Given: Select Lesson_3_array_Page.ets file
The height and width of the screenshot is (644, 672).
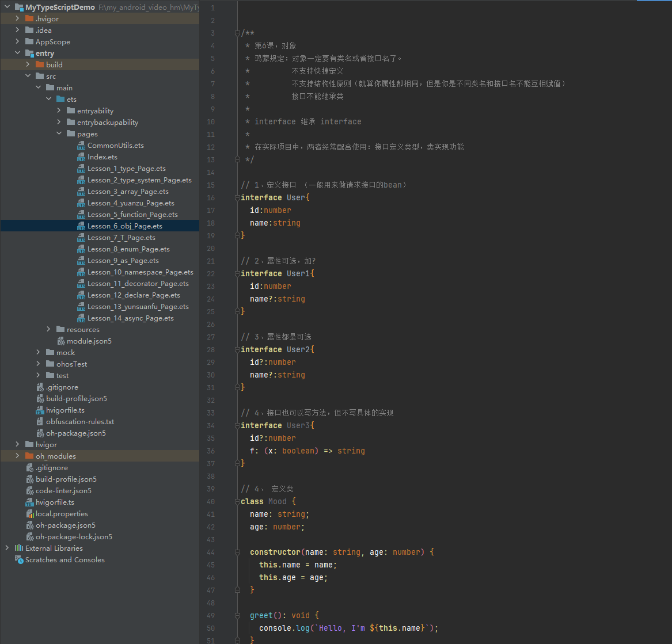Looking at the screenshot, I should 128,192.
